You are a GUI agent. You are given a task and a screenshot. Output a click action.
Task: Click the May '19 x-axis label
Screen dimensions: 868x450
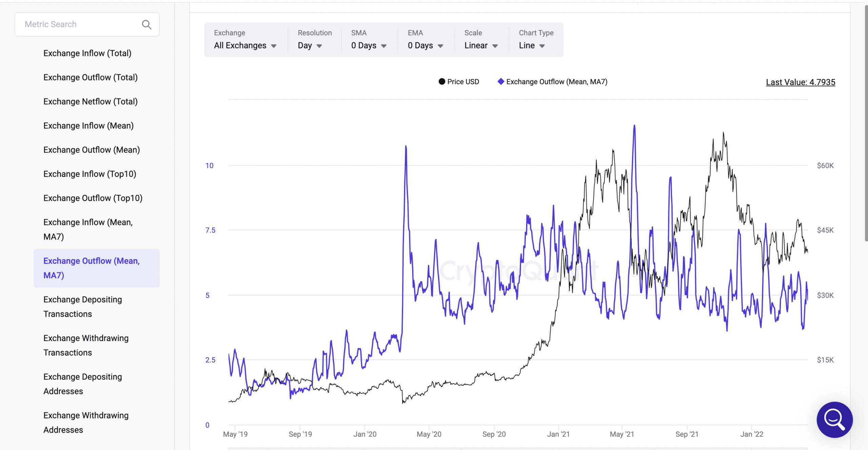[x=235, y=434]
